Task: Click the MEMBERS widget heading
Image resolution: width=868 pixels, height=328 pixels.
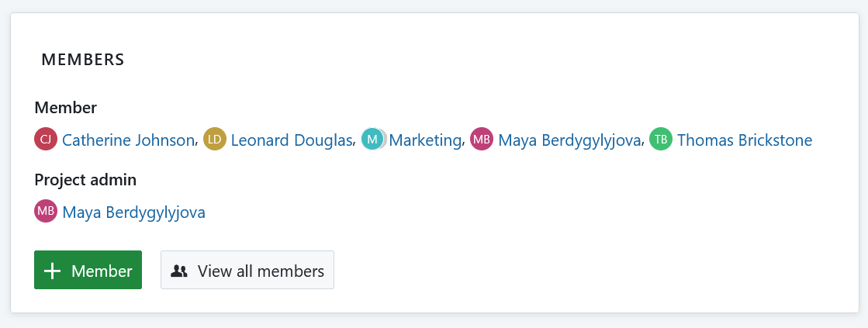Action: tap(83, 60)
